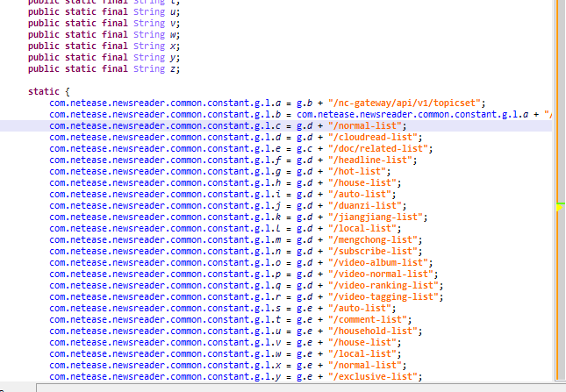Click the field declaration "String v;"
Viewport: 566px width, 392px height.
(x=156, y=24)
